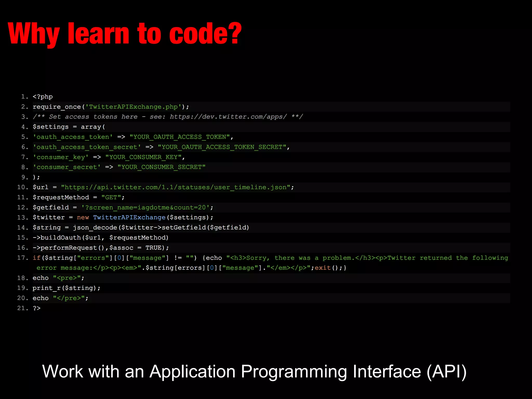Click 'echo "</pre>";' on line 20
This screenshot has height=399, width=532.
[x=61, y=298]
